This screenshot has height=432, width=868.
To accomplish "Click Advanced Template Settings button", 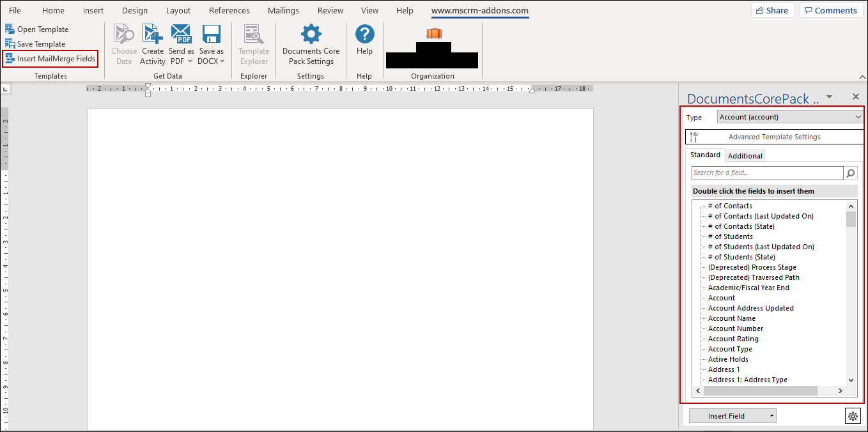I will pos(774,137).
